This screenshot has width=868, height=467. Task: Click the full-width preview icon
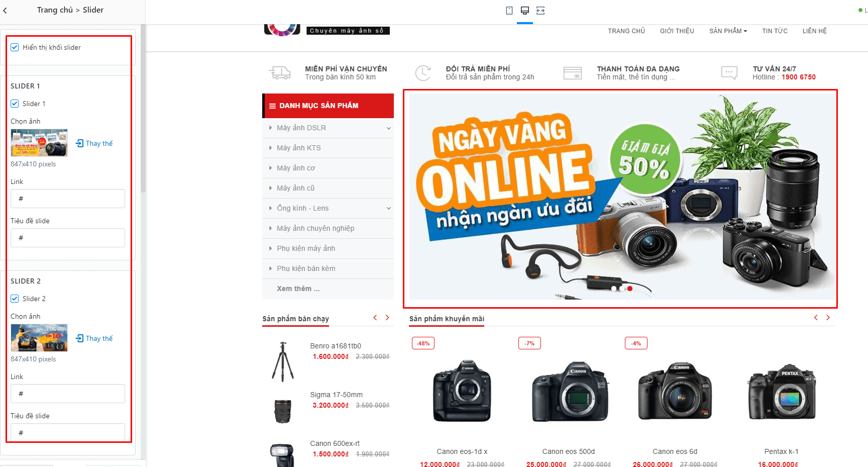point(540,11)
